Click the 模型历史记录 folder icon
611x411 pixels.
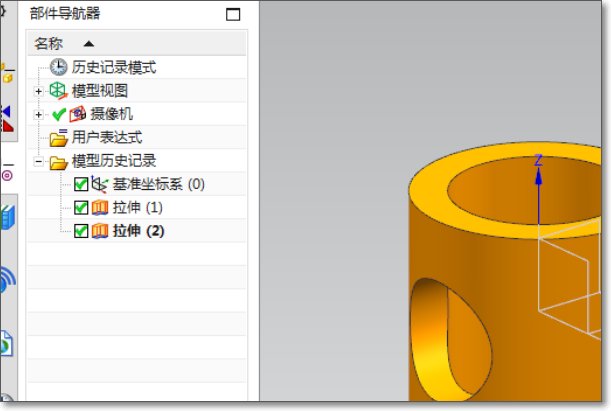59,162
